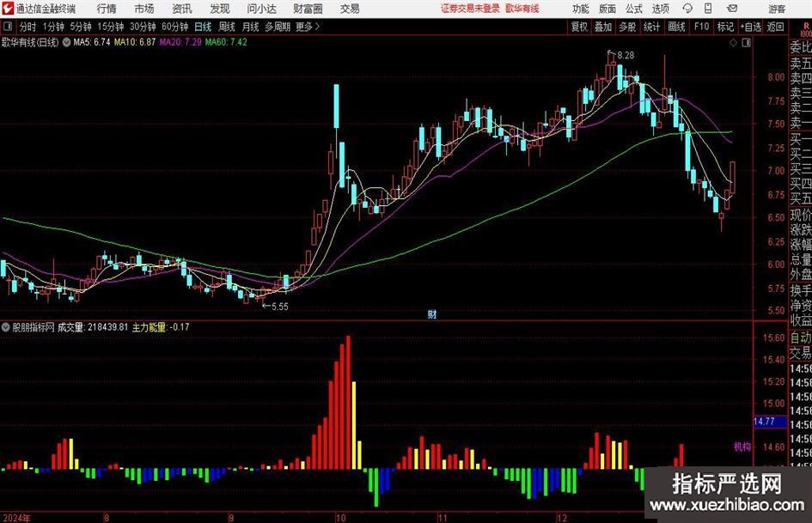Click the MA5: 6.74 moving average label
The image size is (812, 523).
point(92,42)
